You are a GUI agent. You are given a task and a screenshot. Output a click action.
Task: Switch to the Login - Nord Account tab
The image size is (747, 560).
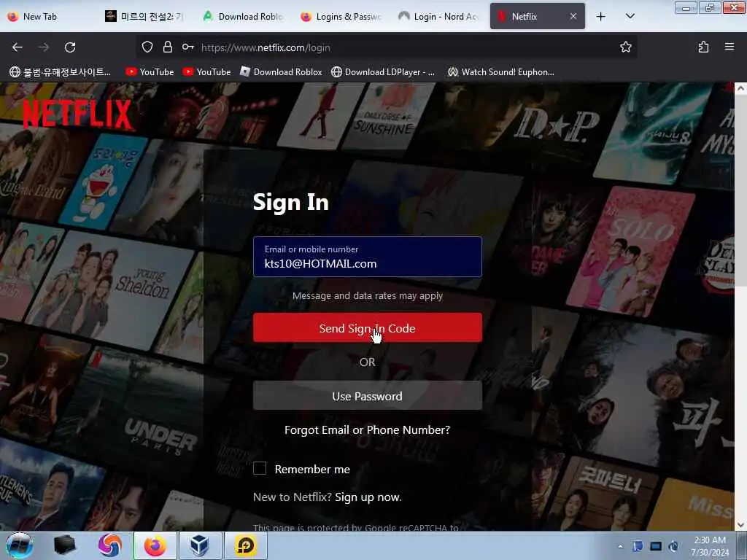tap(438, 16)
